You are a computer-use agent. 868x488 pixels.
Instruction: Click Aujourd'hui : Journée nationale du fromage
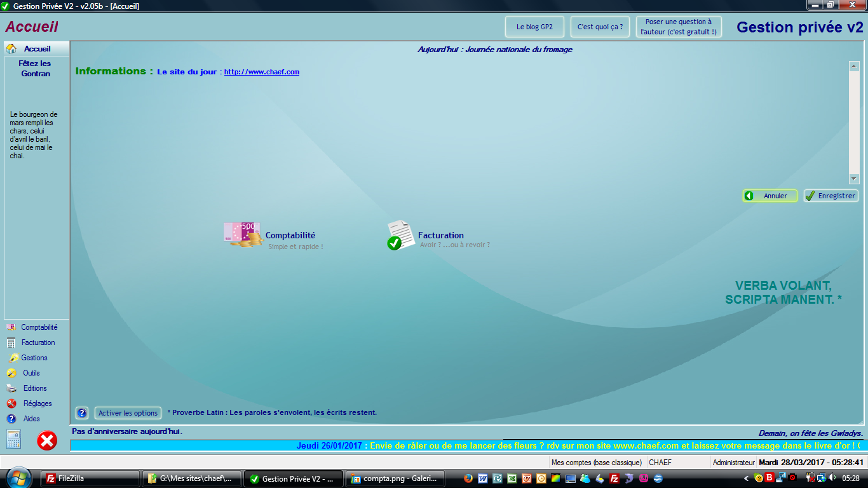495,50
